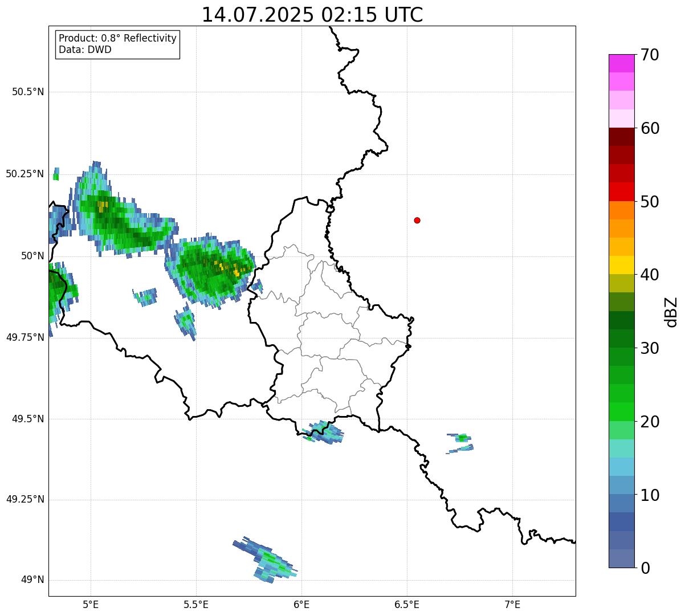This screenshot has width=685, height=616.
Task: Click the 49.75°N latitude label
Action: 25,337
